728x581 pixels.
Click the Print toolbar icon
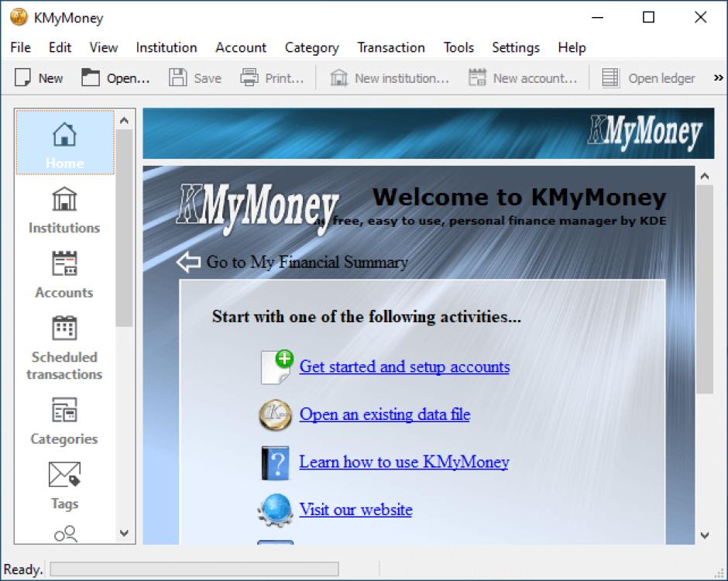pyautogui.click(x=249, y=77)
